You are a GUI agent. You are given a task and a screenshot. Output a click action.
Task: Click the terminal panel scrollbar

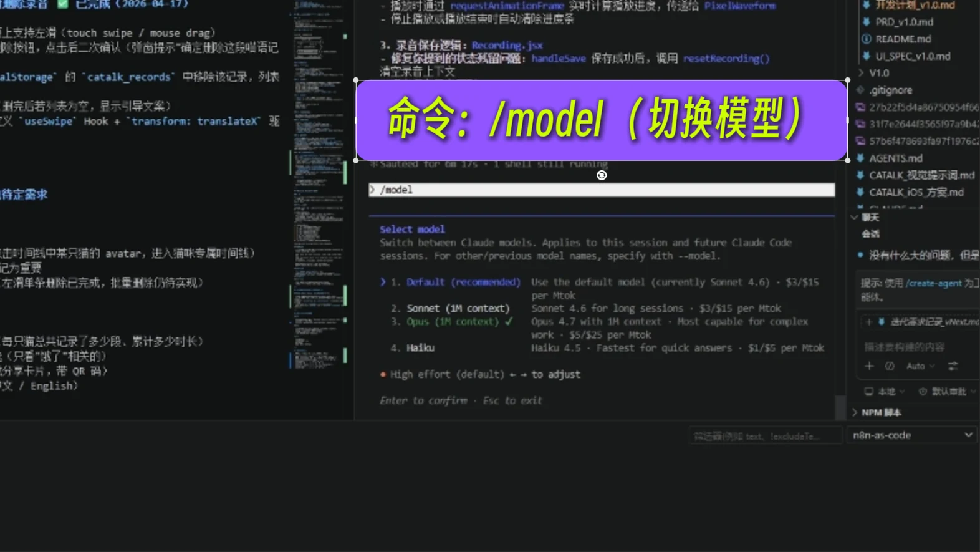[840, 407]
